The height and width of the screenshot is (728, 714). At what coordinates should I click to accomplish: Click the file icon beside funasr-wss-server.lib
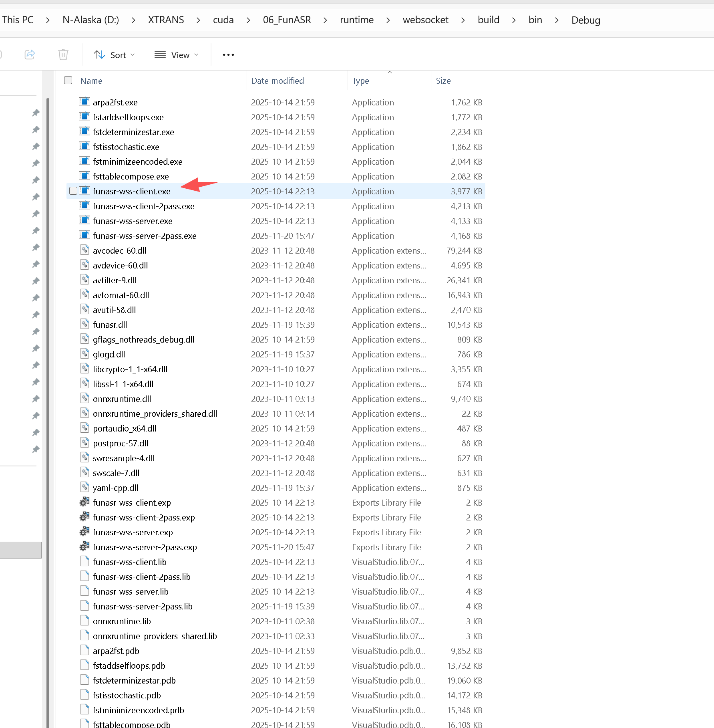pos(84,591)
